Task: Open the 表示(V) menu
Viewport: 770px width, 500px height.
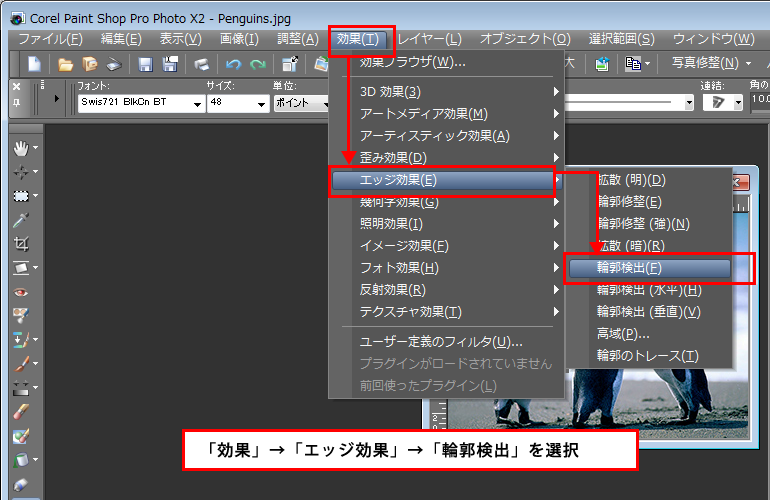Action: click(180, 39)
